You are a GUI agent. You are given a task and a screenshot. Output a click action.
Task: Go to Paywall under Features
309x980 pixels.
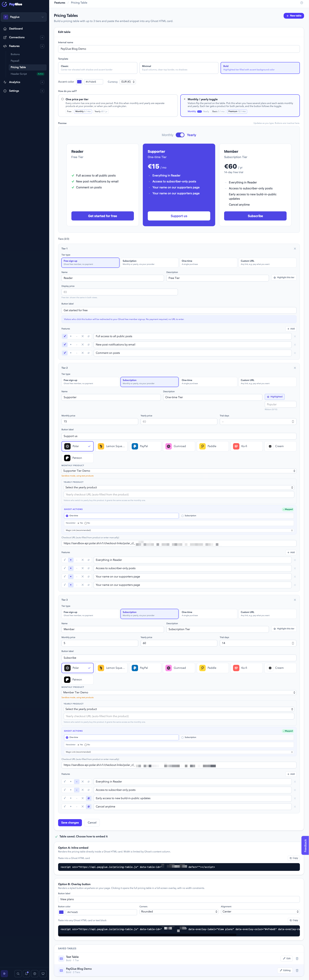point(15,61)
